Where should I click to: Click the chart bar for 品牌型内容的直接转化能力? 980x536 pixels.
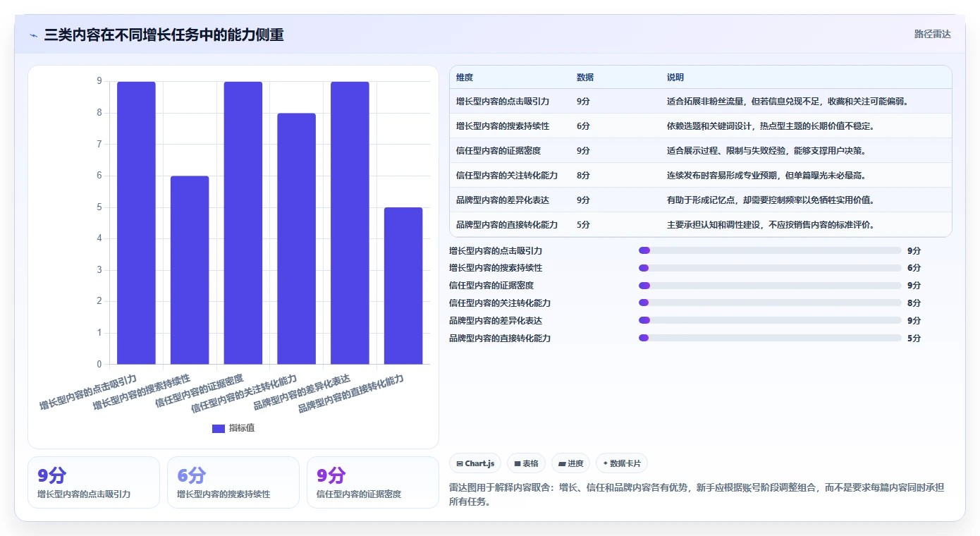[x=403, y=286]
